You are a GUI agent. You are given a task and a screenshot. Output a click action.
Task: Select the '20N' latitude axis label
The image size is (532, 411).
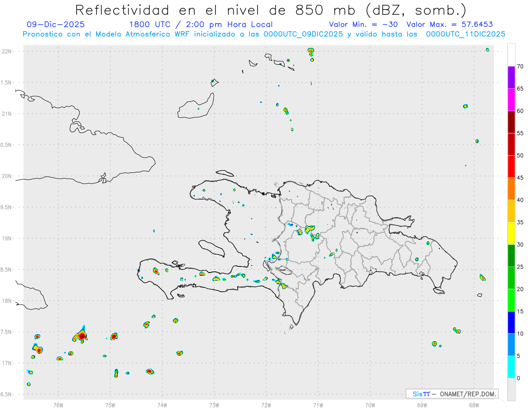tap(7, 176)
